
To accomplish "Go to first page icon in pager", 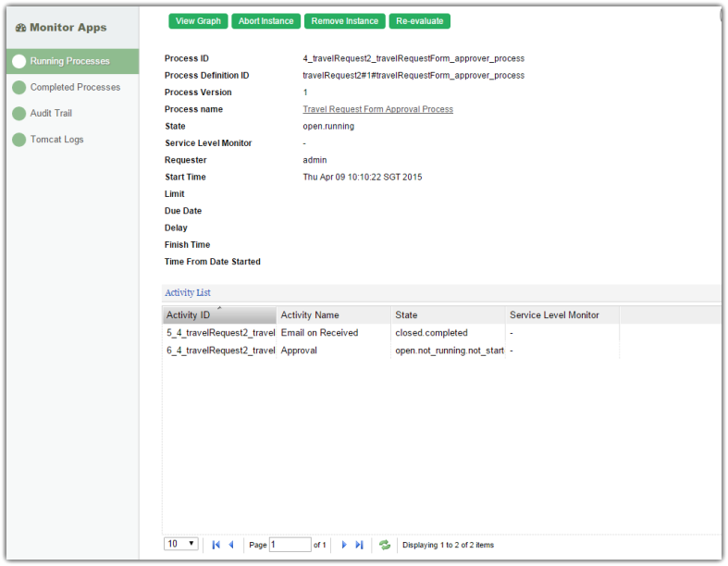I will click(216, 545).
